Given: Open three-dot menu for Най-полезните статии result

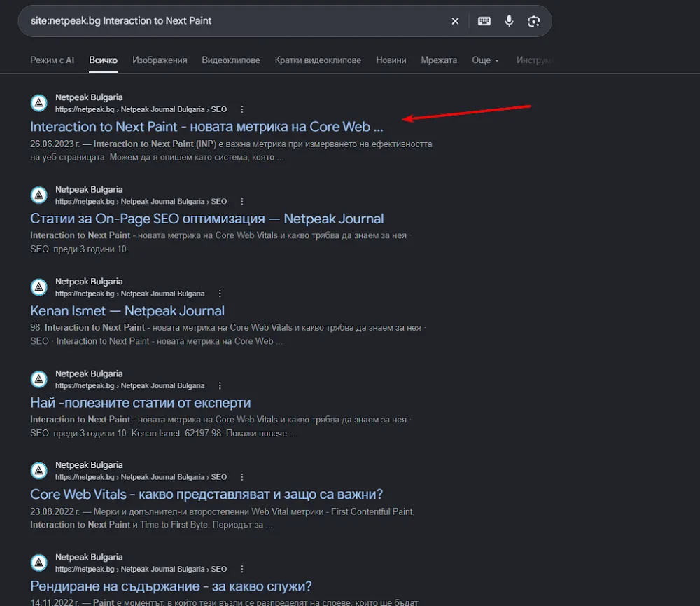Looking at the screenshot, I should point(220,386).
